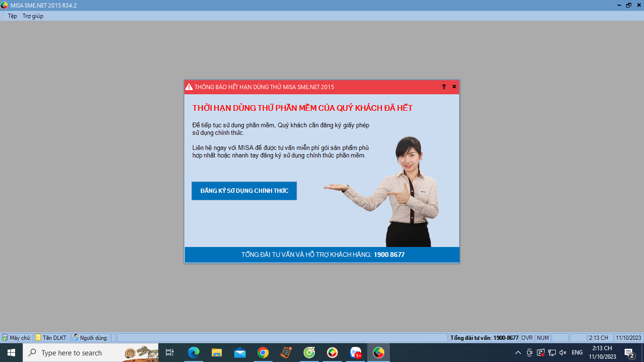Screen dimensions: 644x362
Task: Open the taskbar clock and calendar
Action: [x=602, y=353]
